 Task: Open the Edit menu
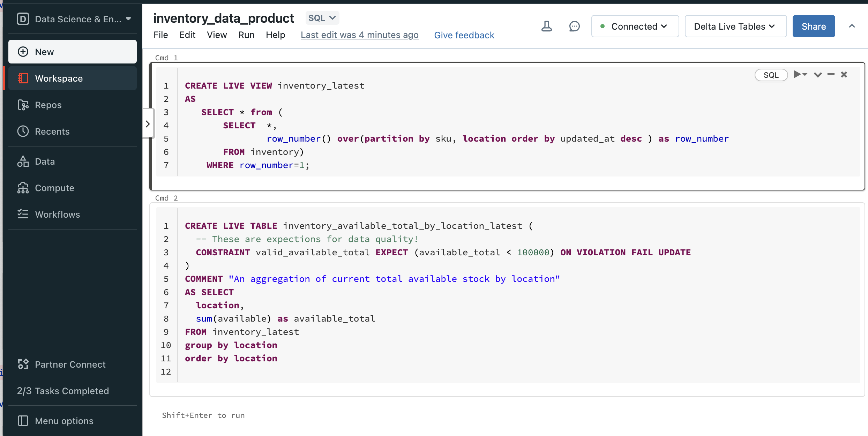click(x=187, y=35)
